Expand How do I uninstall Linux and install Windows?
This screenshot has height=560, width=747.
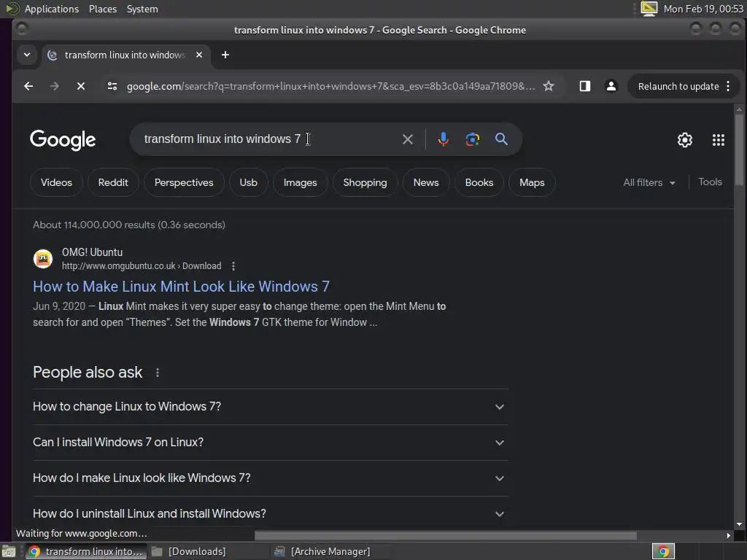pos(270,513)
